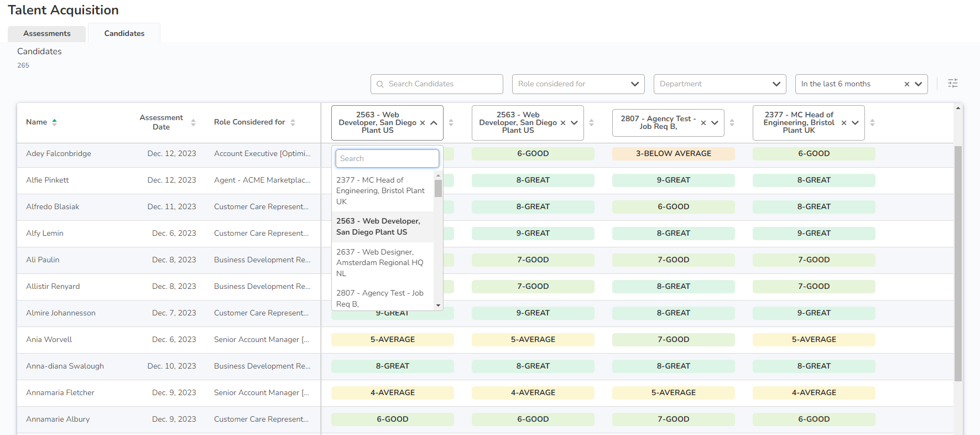The height and width of the screenshot is (435, 980).
Task: Expand the 2807 Agency Test column dropdown
Action: tap(715, 123)
